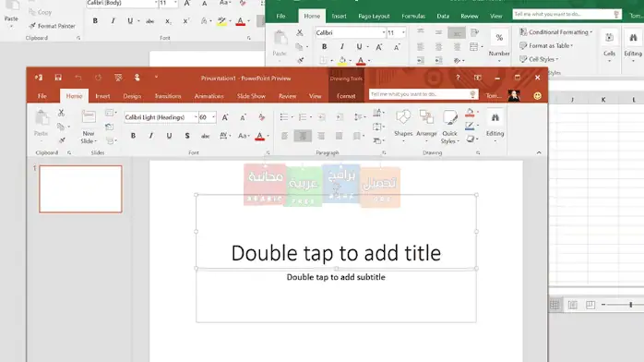644x362 pixels.
Task: Click Copy in the Word clipboard group
Action: click(41, 12)
